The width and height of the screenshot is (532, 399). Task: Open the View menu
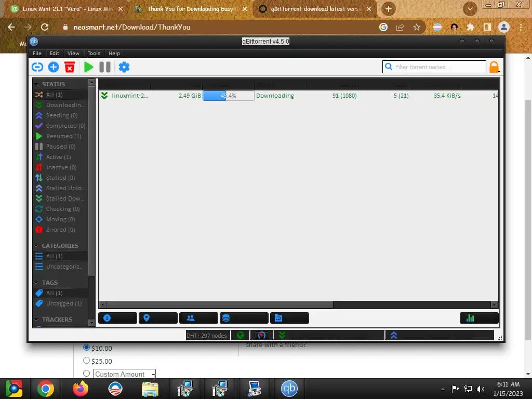pyautogui.click(x=73, y=54)
